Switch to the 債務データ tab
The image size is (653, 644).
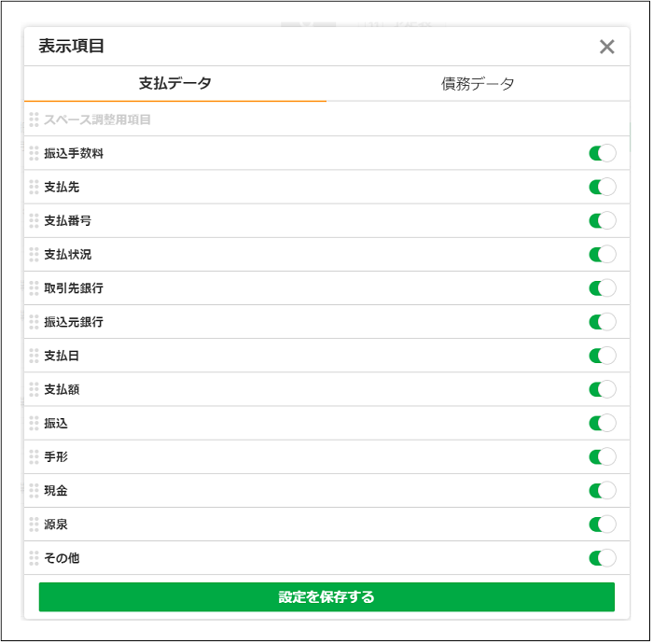[478, 84]
